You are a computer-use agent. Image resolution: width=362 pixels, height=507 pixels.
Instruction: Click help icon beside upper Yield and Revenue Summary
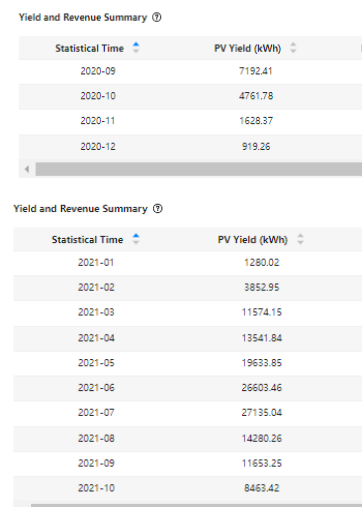[157, 17]
